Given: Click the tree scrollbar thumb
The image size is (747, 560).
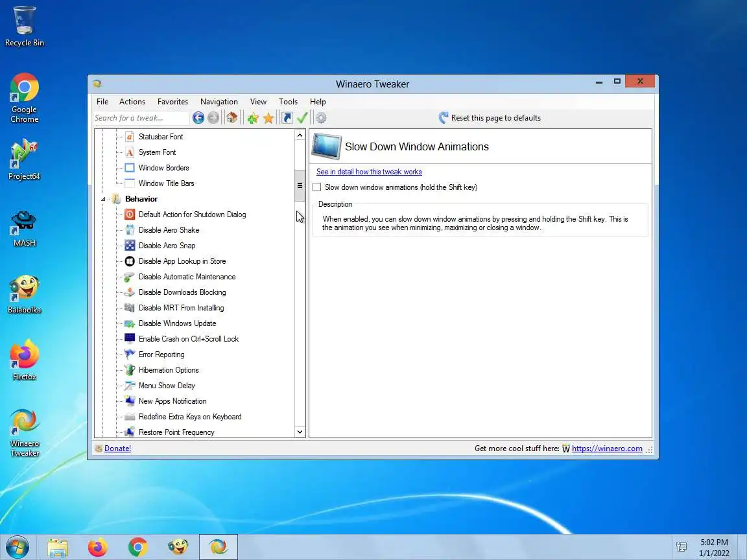Looking at the screenshot, I should pyautogui.click(x=300, y=185).
